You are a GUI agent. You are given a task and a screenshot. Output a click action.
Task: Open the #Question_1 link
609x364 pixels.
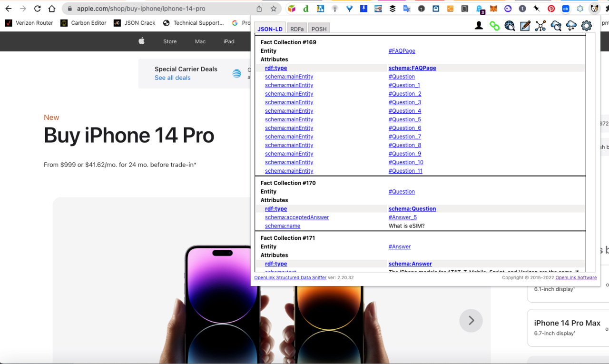point(404,85)
